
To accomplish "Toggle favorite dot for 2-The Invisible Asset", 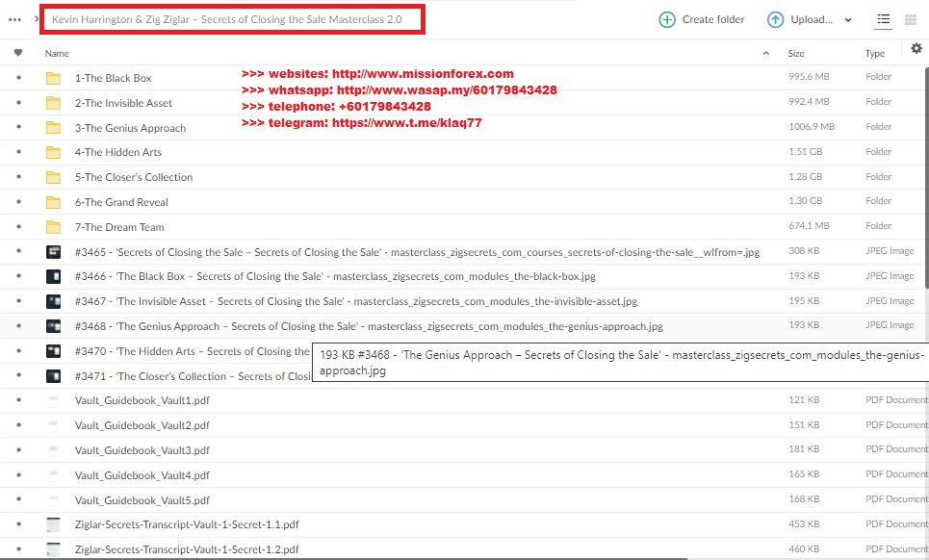I will pos(19,102).
